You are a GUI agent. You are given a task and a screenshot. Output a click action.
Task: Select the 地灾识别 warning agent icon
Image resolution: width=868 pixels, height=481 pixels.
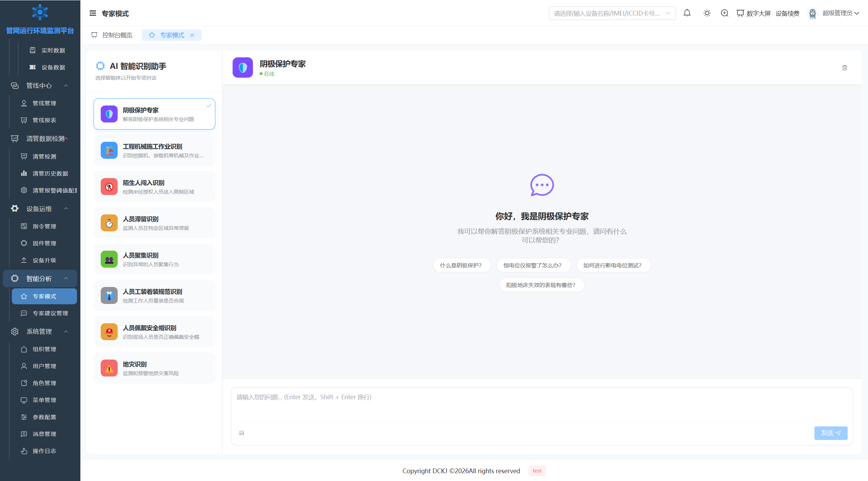pos(109,368)
